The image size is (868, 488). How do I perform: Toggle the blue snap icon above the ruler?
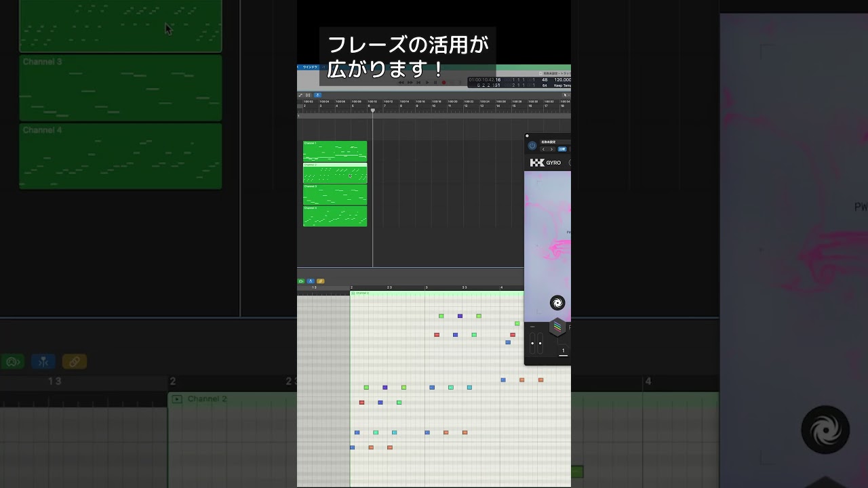click(317, 95)
